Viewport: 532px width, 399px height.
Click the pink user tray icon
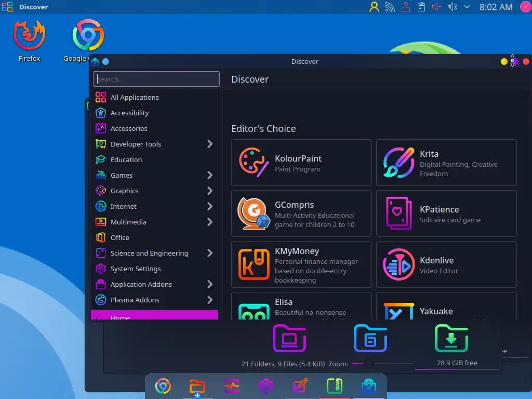[x=405, y=7]
